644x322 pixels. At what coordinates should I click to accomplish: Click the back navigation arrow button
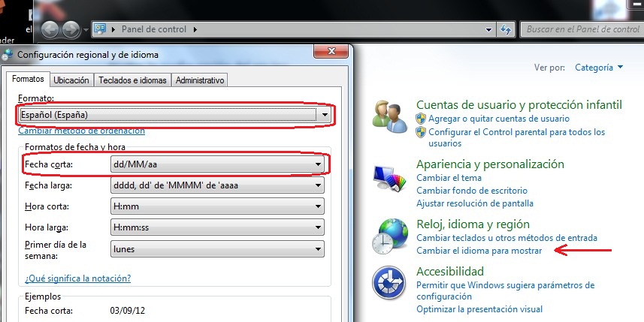[50, 29]
